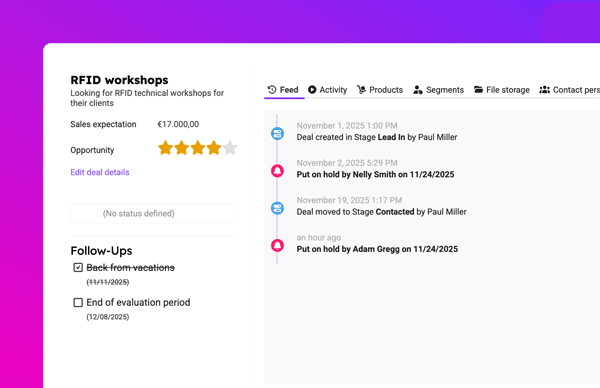Click the bell icon for Nelly Smith's hold
The image size is (600, 388).
pyautogui.click(x=277, y=171)
